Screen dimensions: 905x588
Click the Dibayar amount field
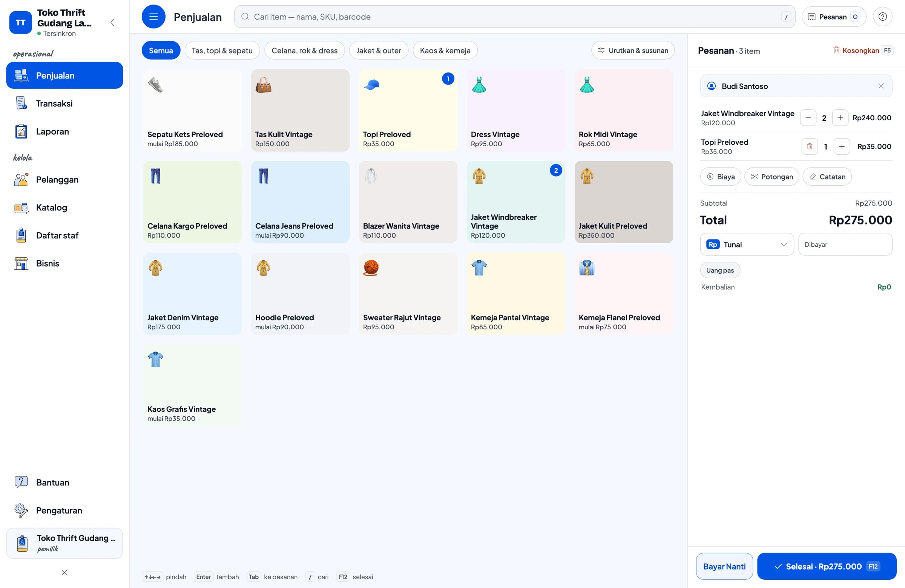pyautogui.click(x=845, y=244)
